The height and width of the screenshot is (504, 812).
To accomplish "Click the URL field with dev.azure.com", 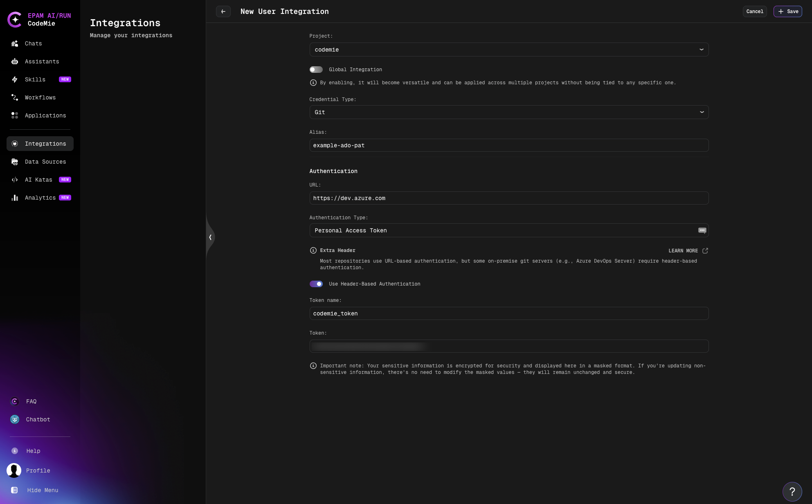I will click(x=509, y=198).
